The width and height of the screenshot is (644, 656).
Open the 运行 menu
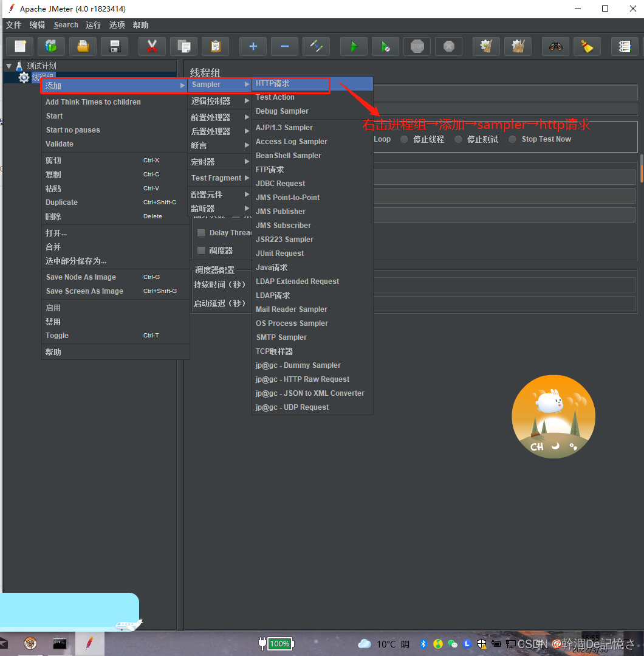(x=93, y=25)
